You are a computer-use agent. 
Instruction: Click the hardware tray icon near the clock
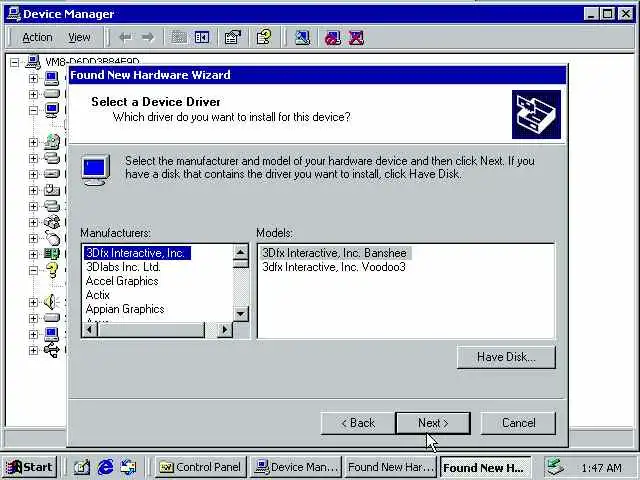pyautogui.click(x=556, y=467)
